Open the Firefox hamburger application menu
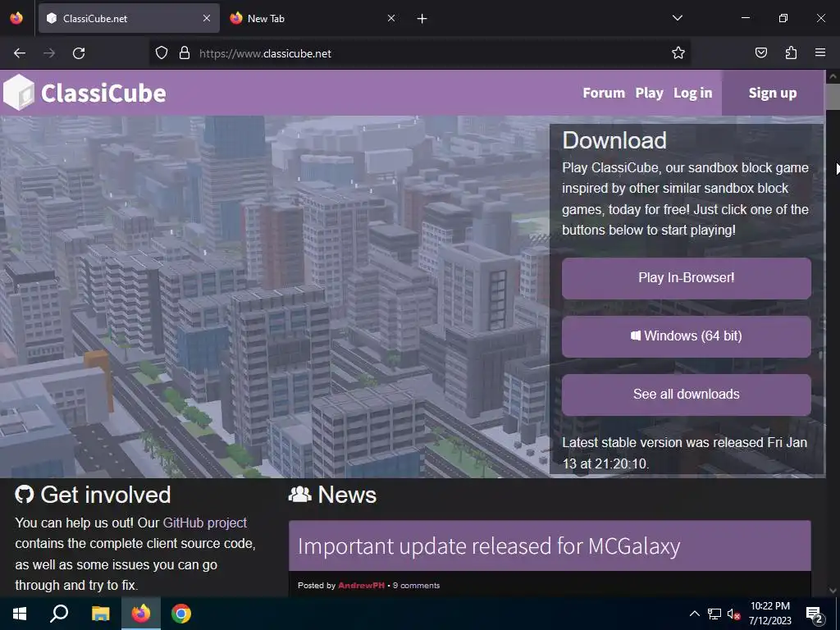Screen dimensions: 840x630 coord(820,52)
